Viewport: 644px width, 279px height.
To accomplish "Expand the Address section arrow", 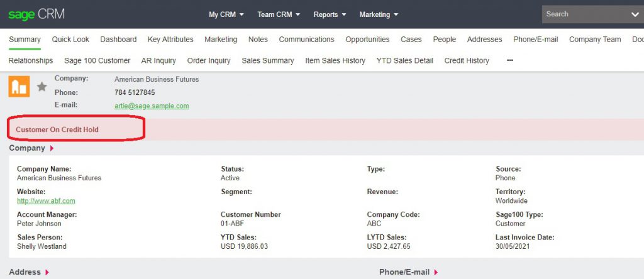I will click(x=47, y=272).
